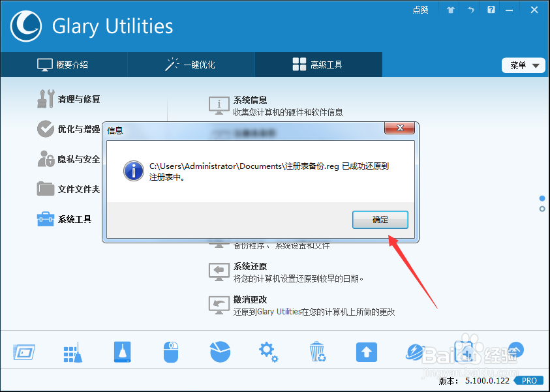Select the disk space pie chart tool icon

(219, 352)
